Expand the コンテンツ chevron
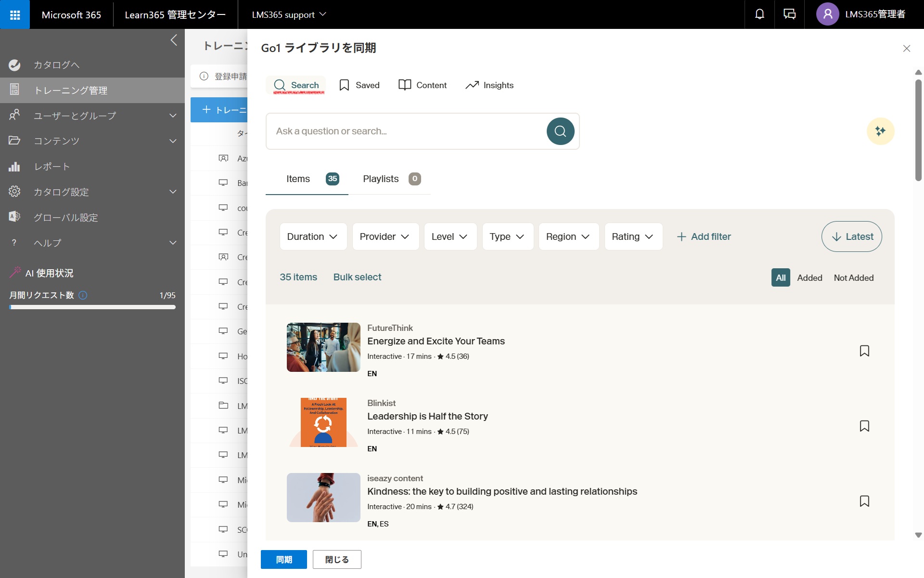 coord(173,141)
